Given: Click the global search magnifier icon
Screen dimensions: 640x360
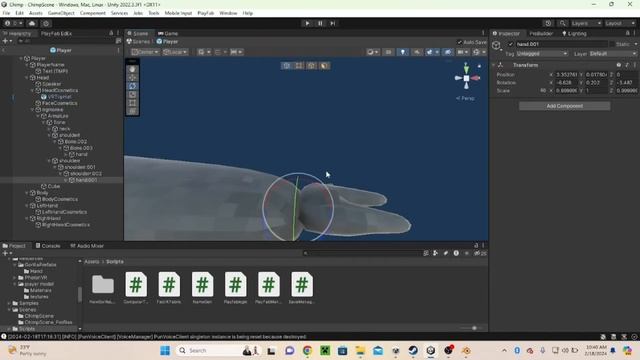Looking at the screenshot, I should [x=562, y=23].
